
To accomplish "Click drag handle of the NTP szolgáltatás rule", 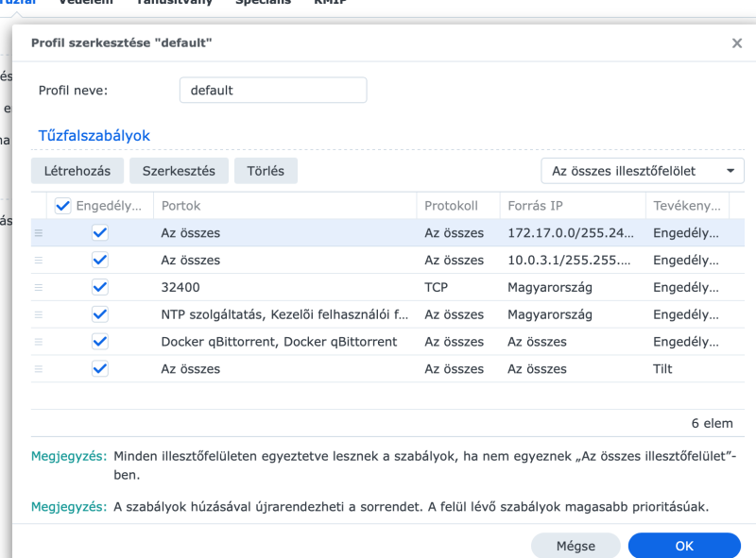I will [39, 314].
